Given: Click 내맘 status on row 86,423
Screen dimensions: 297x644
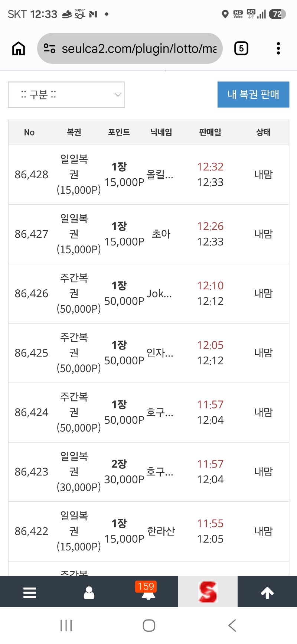Looking at the screenshot, I should coord(264,472).
